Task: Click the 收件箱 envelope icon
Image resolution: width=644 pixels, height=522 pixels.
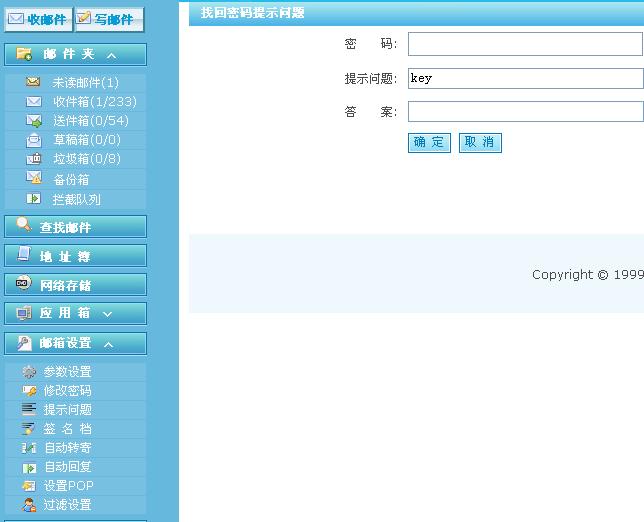Action: [x=34, y=101]
